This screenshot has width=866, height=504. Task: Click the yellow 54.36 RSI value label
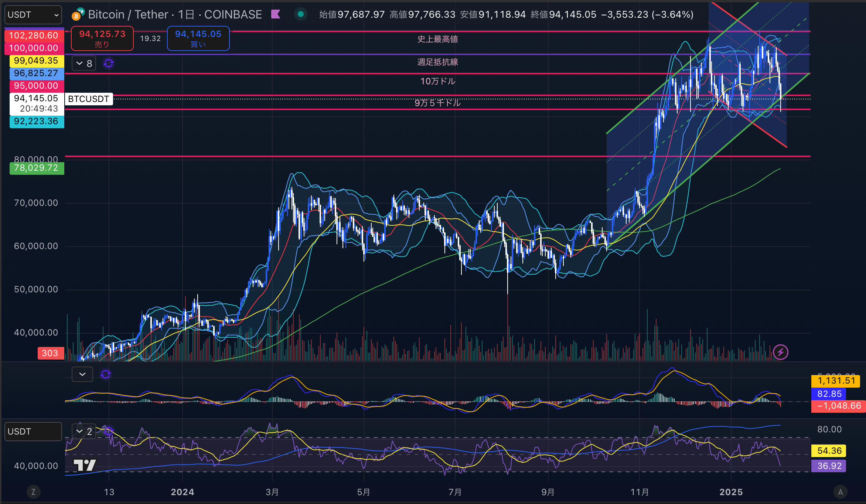(x=829, y=451)
